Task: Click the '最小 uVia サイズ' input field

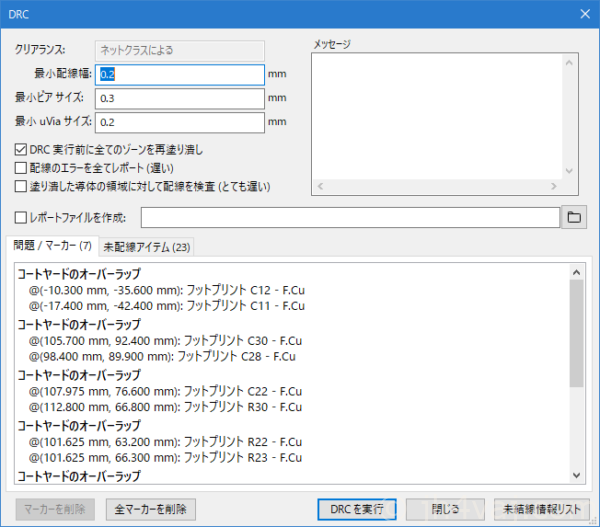Action: coord(179,122)
